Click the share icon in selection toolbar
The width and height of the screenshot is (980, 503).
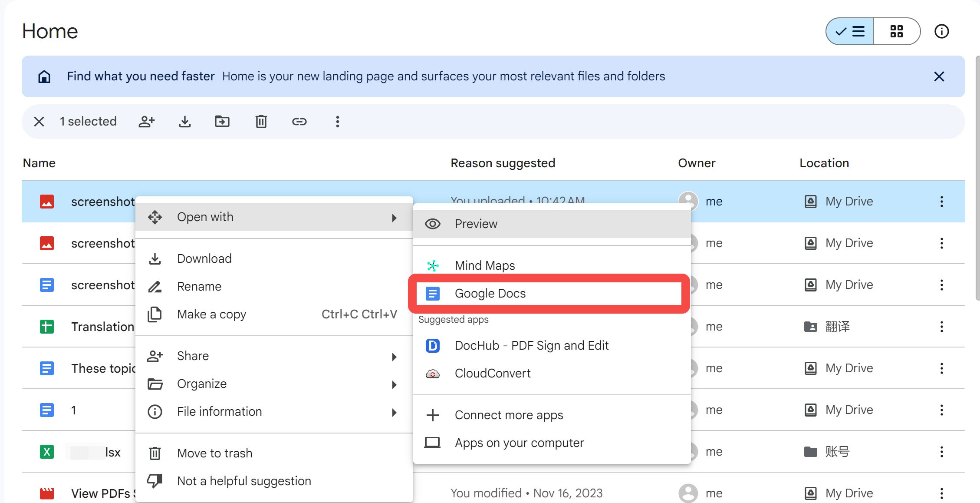point(147,122)
